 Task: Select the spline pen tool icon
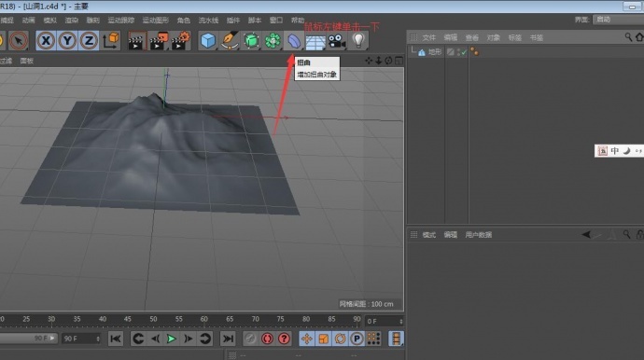click(230, 41)
